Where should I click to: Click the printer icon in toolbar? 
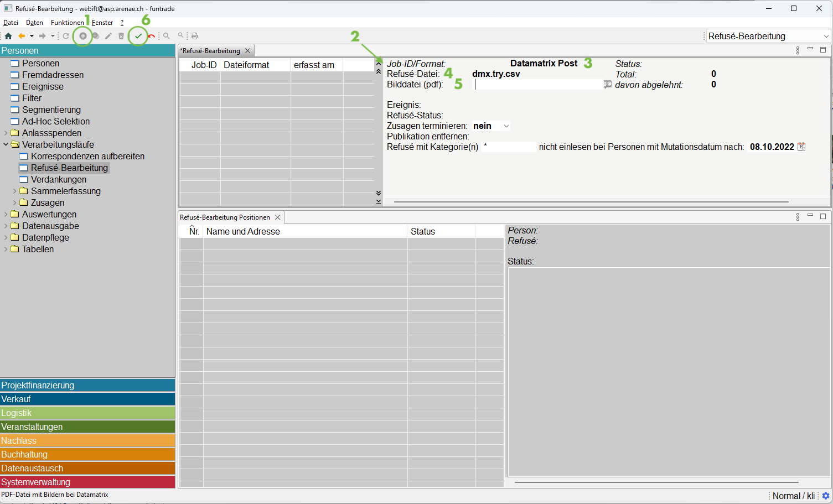click(195, 36)
